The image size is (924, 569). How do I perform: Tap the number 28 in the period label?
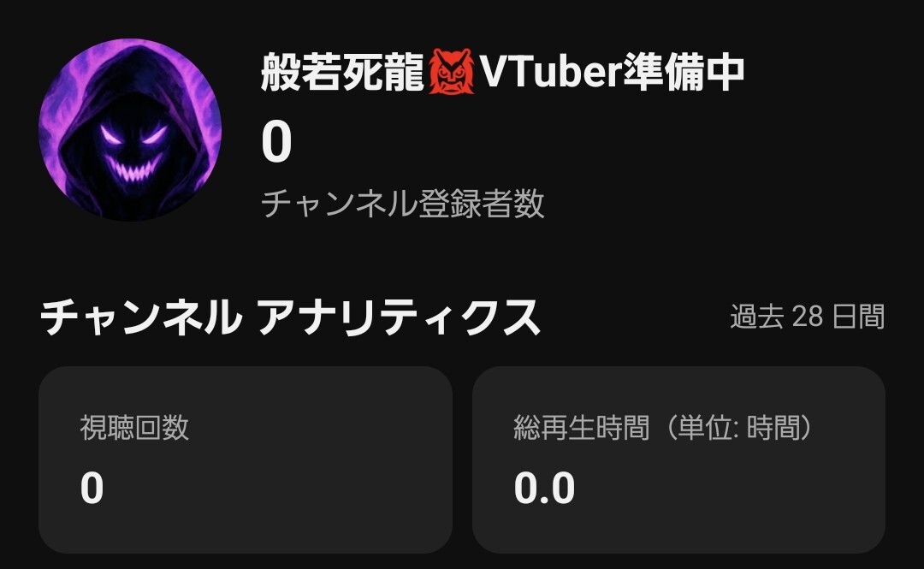pos(808,317)
